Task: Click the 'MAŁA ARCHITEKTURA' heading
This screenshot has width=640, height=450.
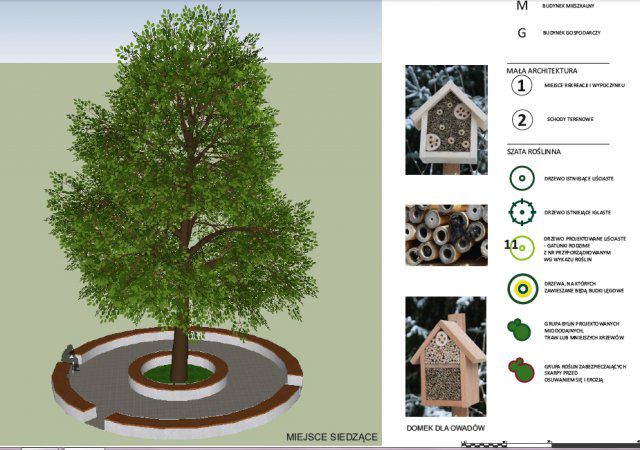Action: point(542,71)
